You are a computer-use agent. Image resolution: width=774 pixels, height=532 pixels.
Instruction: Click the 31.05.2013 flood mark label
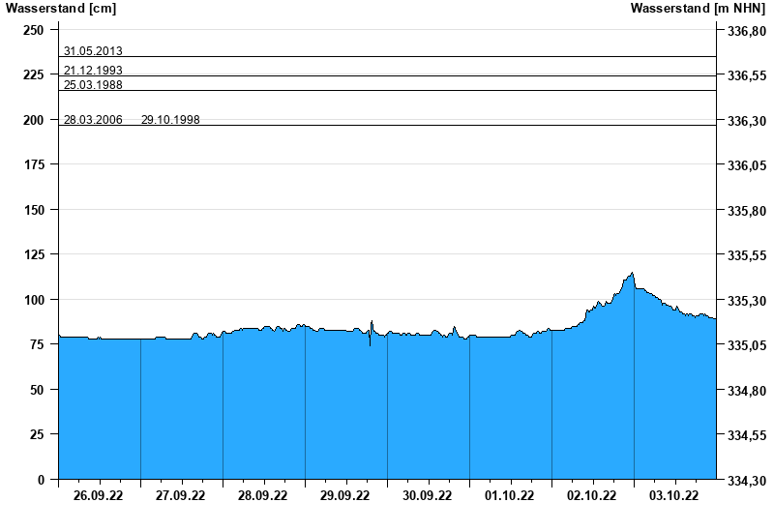[x=93, y=51]
